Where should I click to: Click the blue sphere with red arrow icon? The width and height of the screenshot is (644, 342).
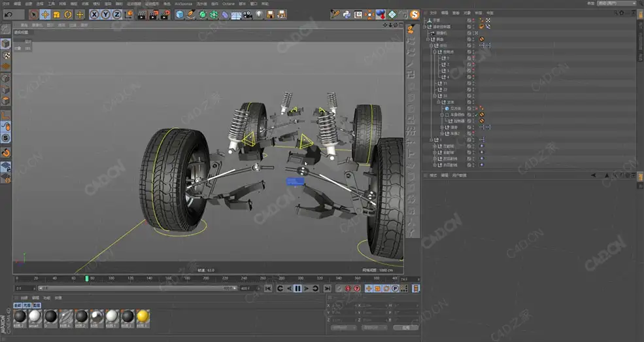(x=381, y=15)
